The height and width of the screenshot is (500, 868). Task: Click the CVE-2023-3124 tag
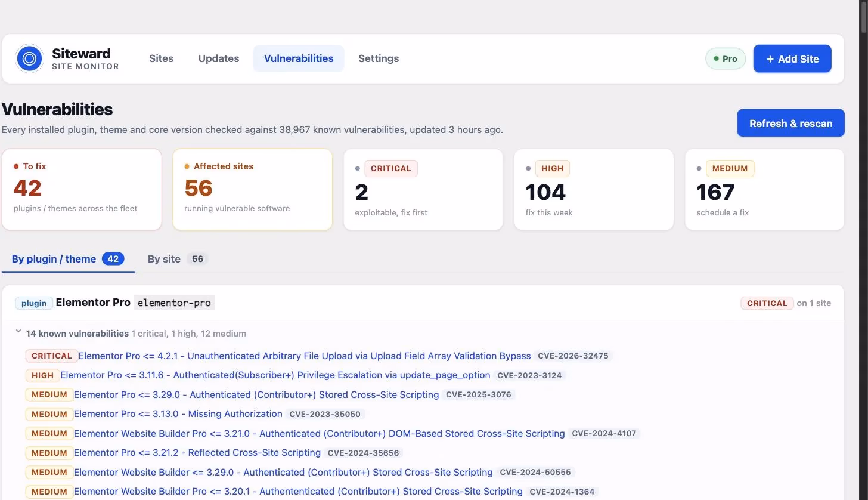[529, 375]
